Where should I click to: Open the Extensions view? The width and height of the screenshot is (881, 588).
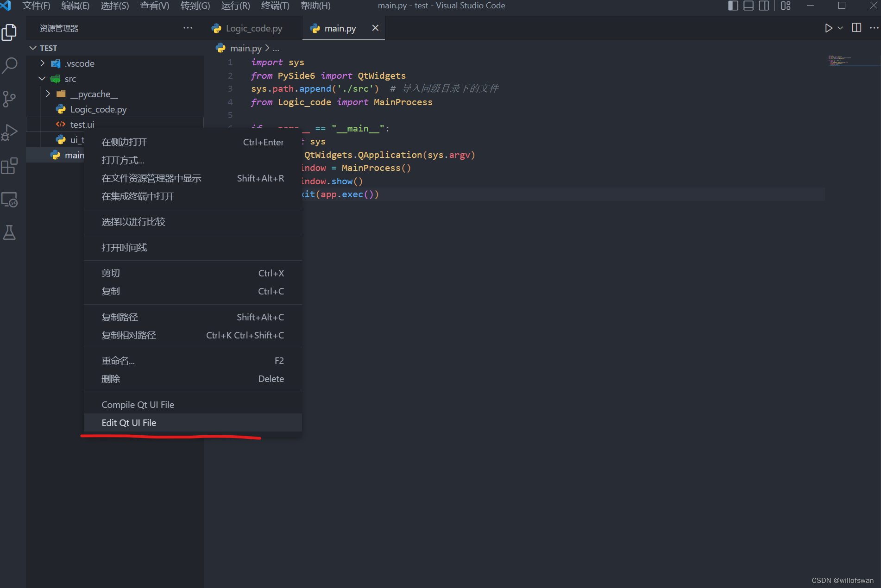pyautogui.click(x=9, y=166)
